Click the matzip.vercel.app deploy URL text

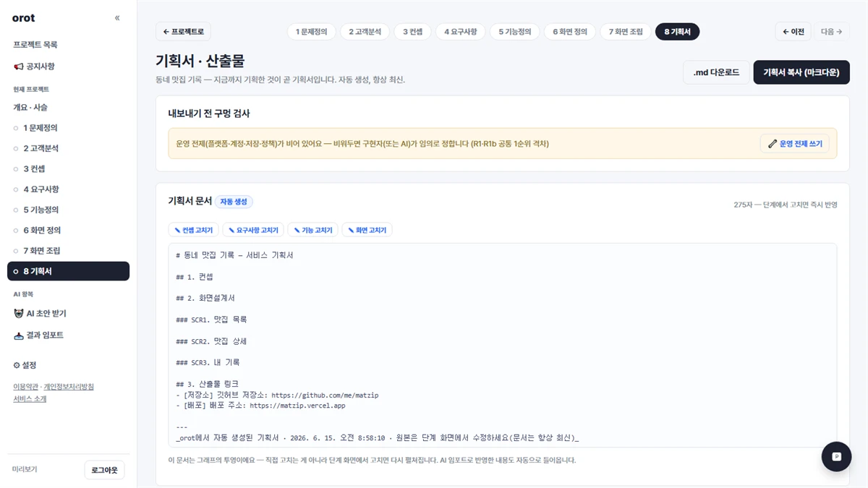coord(297,406)
